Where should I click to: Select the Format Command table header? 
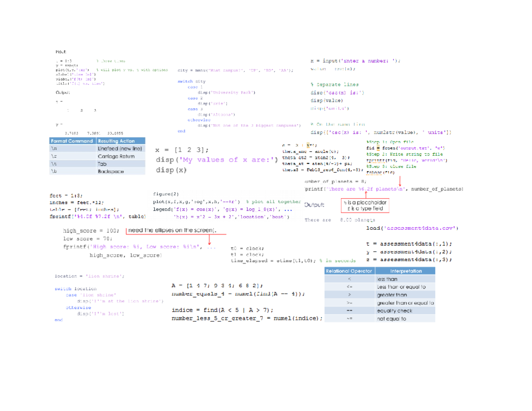point(72,141)
